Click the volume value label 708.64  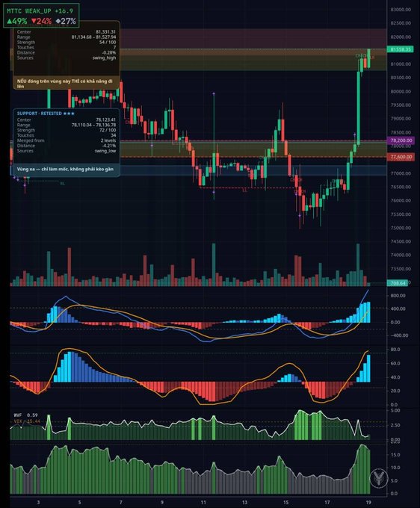[x=398, y=283]
